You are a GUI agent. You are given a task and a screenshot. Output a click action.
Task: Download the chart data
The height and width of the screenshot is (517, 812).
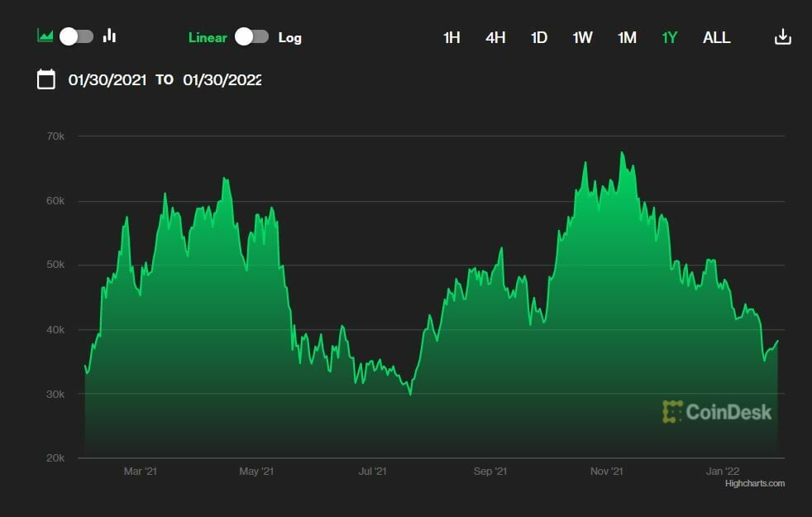[x=783, y=36]
